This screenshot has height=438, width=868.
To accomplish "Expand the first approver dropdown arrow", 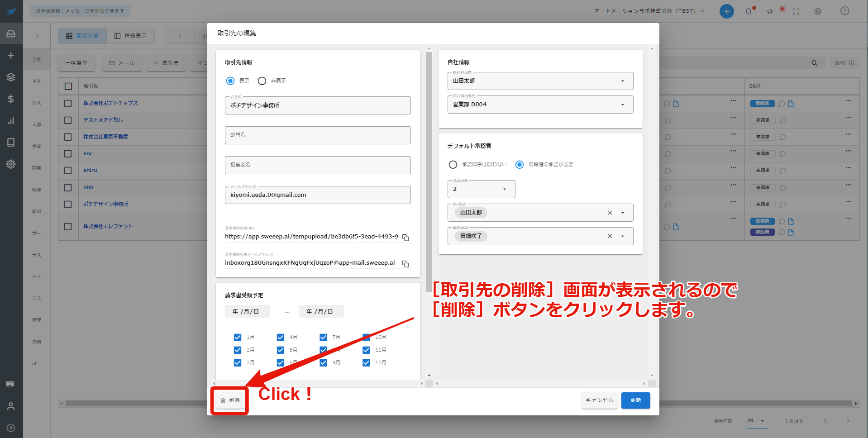I will tap(623, 213).
